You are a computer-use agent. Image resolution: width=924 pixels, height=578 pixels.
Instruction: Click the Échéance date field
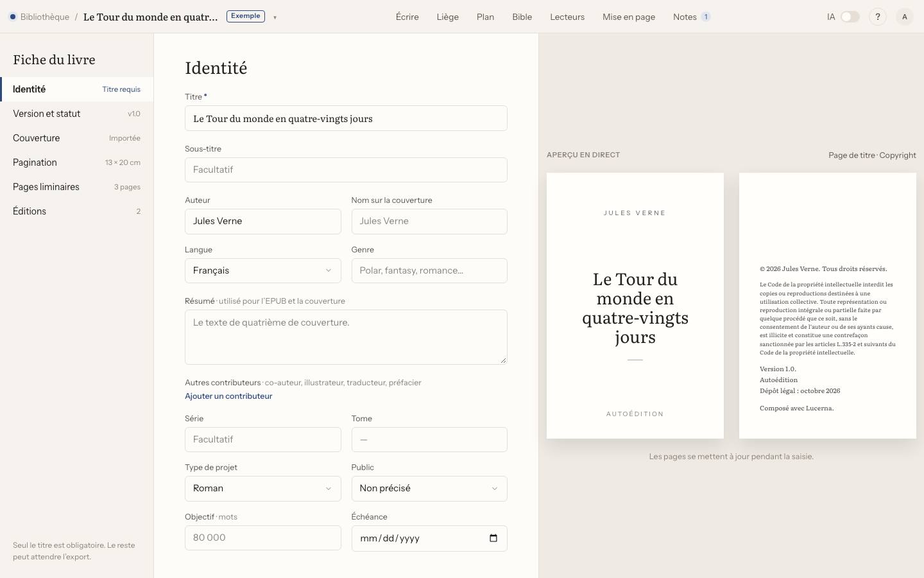click(x=429, y=538)
